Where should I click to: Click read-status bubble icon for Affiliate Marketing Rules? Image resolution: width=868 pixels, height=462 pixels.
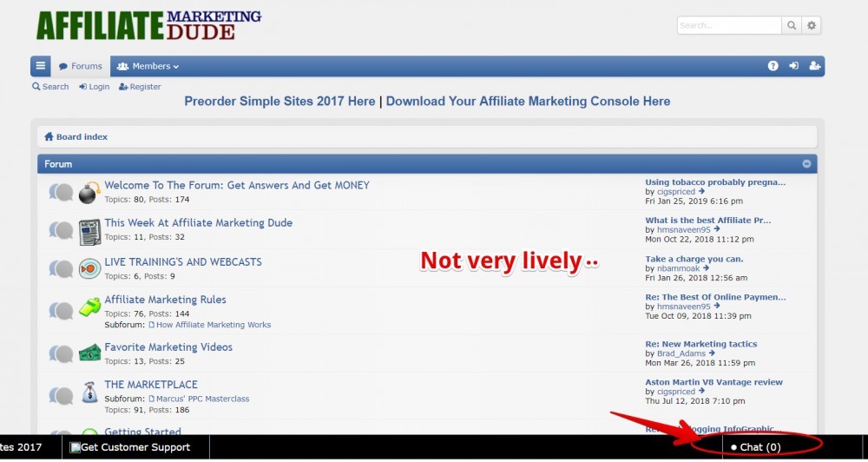point(61,311)
